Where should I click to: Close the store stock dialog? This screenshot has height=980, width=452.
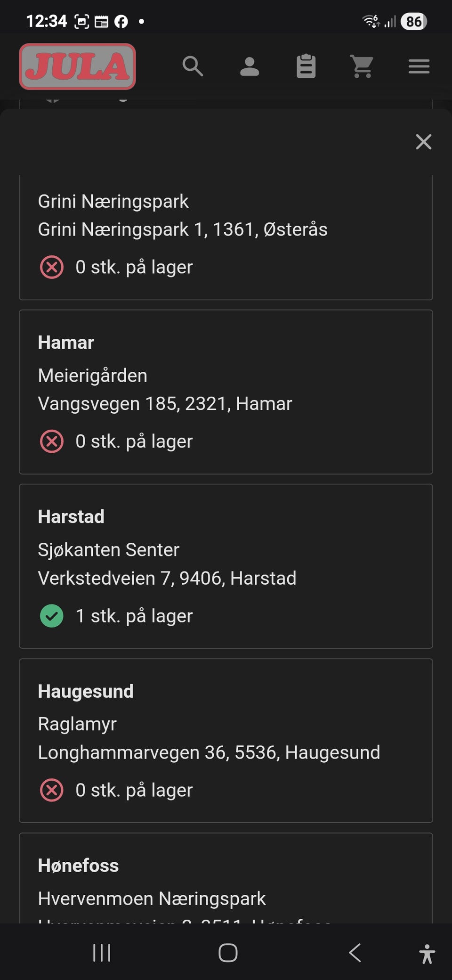coord(424,141)
